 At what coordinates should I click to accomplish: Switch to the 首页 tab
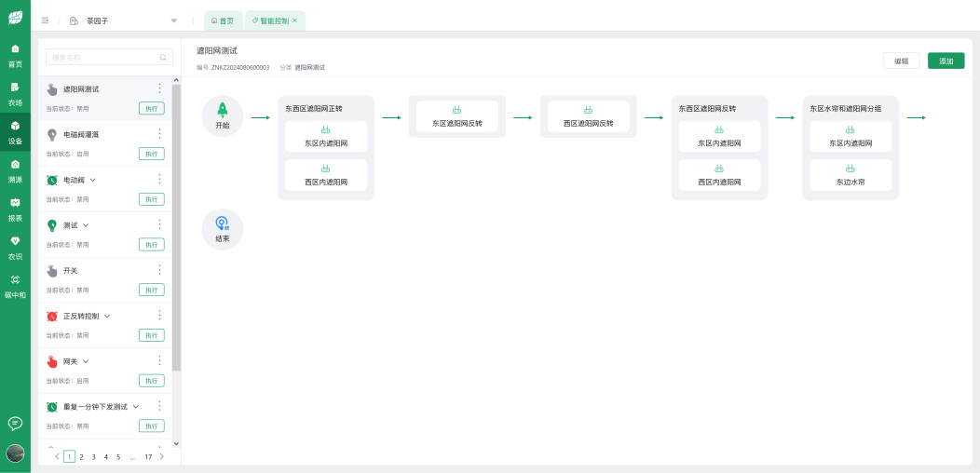[x=223, y=20]
